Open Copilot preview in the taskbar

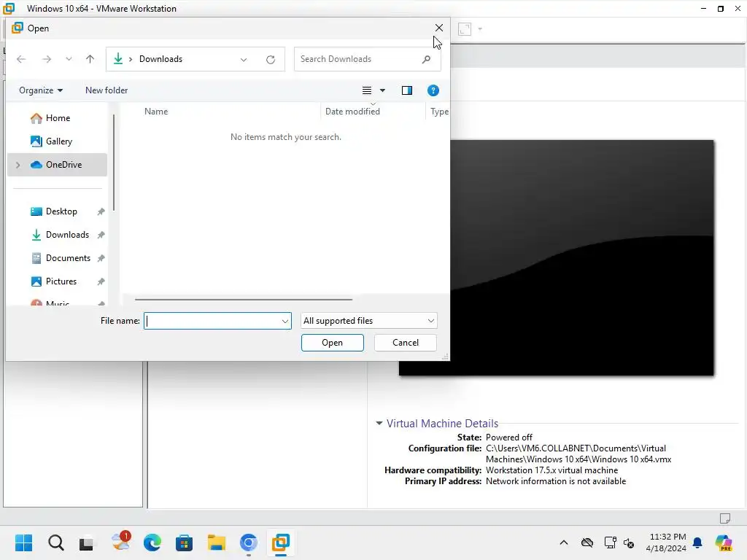click(723, 542)
